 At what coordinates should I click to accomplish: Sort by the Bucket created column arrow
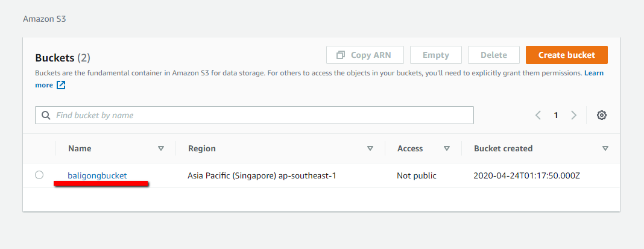605,148
